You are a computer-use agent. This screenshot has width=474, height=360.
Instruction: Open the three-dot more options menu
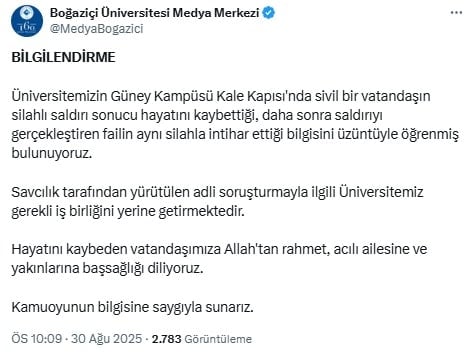pos(456,12)
